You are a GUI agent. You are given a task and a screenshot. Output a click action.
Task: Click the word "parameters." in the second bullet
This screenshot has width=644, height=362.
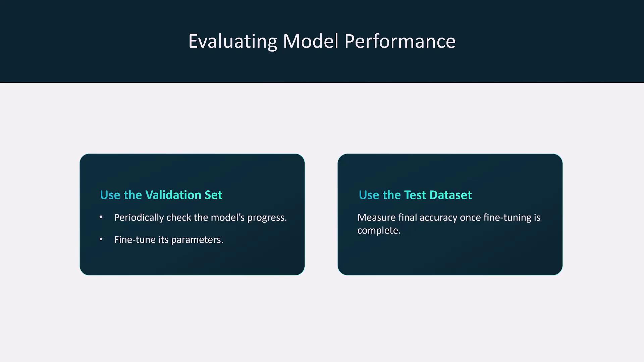point(197,240)
